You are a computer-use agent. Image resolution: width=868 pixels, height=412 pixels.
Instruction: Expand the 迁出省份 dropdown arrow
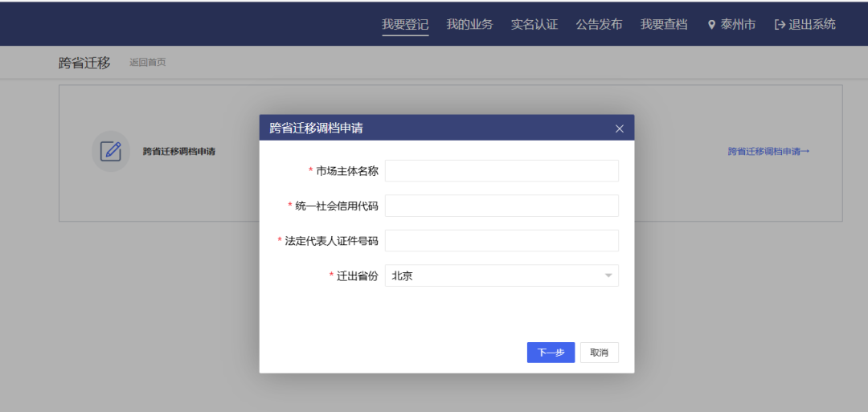(608, 276)
